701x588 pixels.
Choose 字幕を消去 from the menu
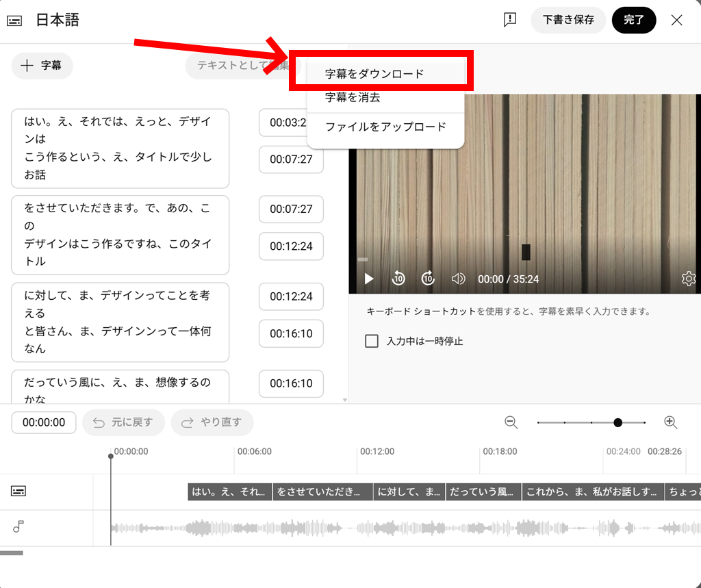click(353, 98)
